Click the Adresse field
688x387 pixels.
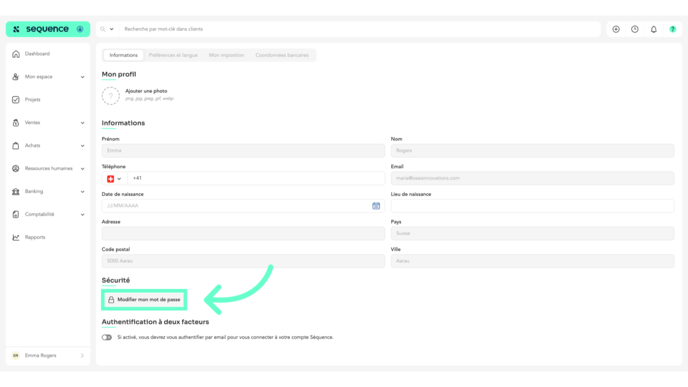[243, 233]
